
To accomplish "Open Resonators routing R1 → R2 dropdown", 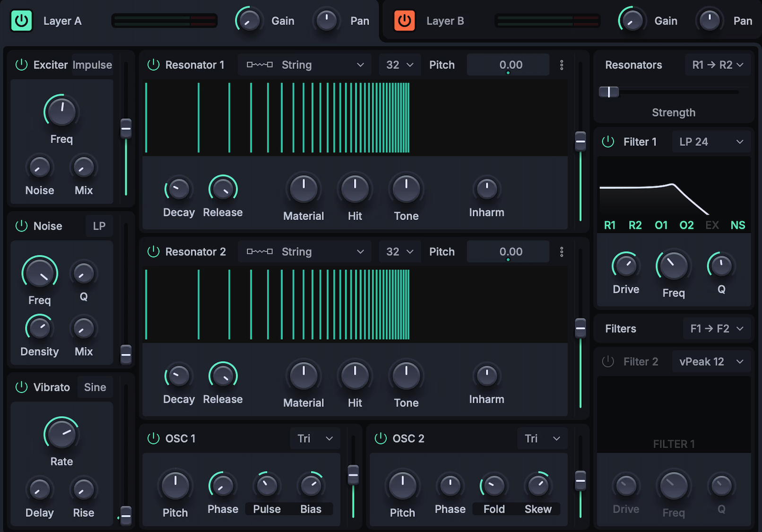I will (718, 65).
